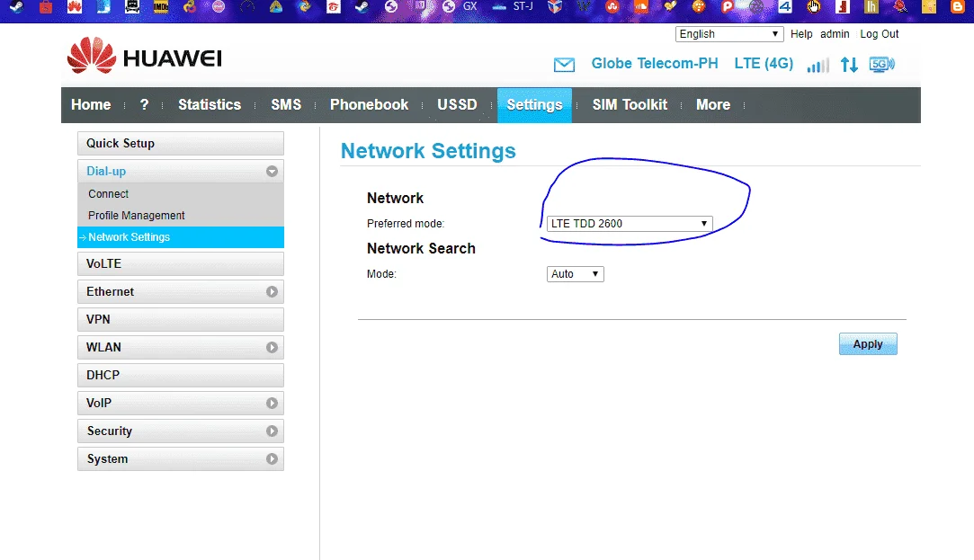Open the Huawei bookmark in the top bar
Screen dimensions: 974x560
point(75,7)
